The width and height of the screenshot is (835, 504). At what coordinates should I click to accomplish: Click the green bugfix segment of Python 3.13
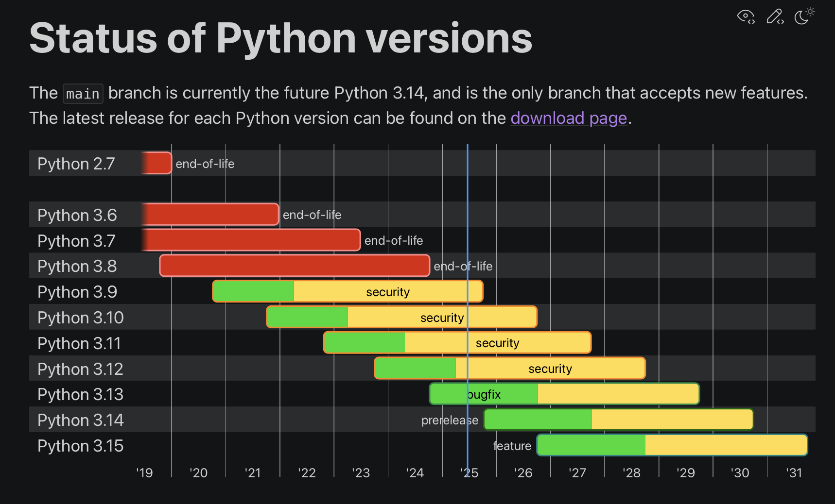[484, 394]
